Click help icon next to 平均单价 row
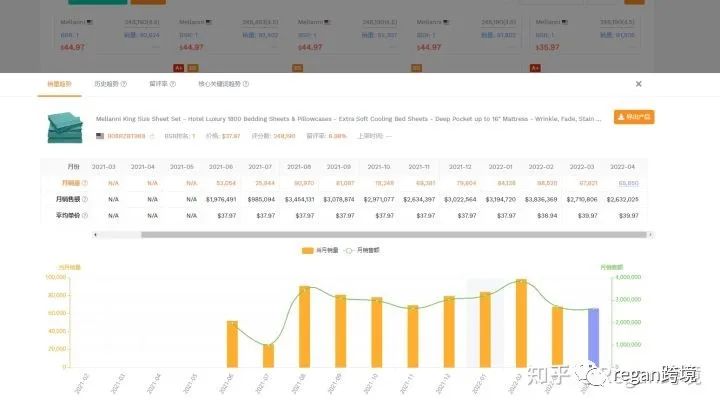720x408 pixels. click(x=84, y=215)
